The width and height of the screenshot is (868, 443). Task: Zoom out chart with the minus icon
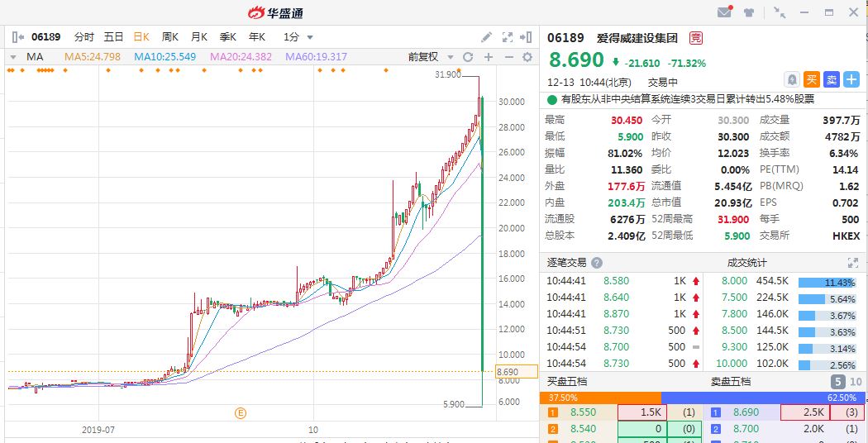[508, 57]
